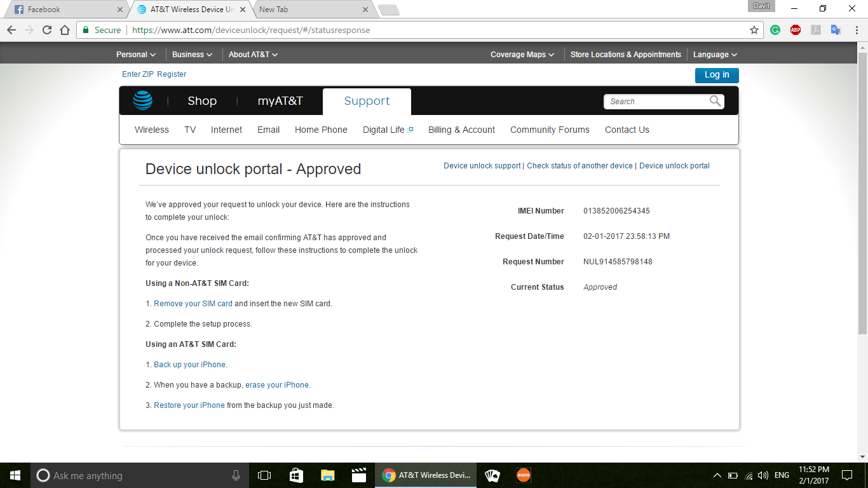This screenshot has height=488, width=868.
Task: Launch the Store from the taskbar
Action: pyautogui.click(x=296, y=475)
